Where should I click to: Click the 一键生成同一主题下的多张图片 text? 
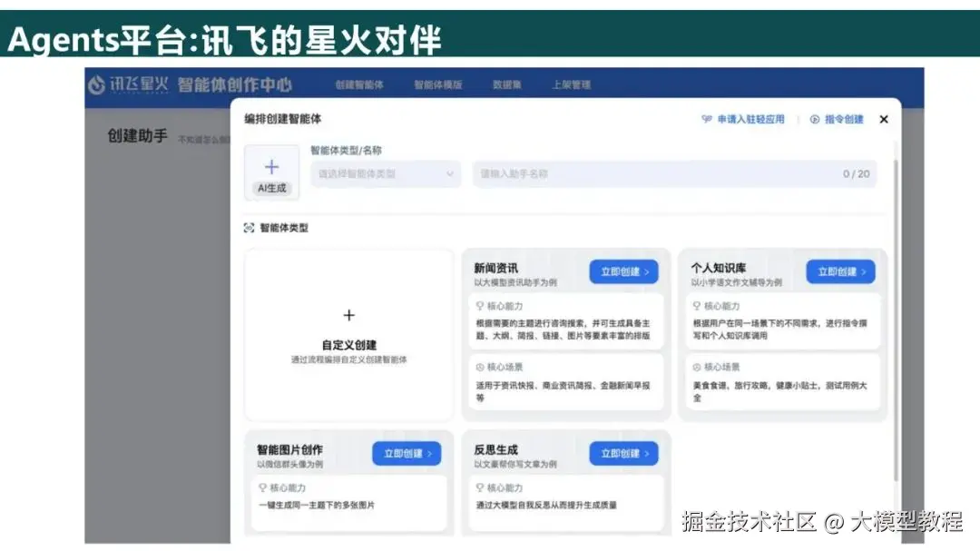(x=317, y=505)
